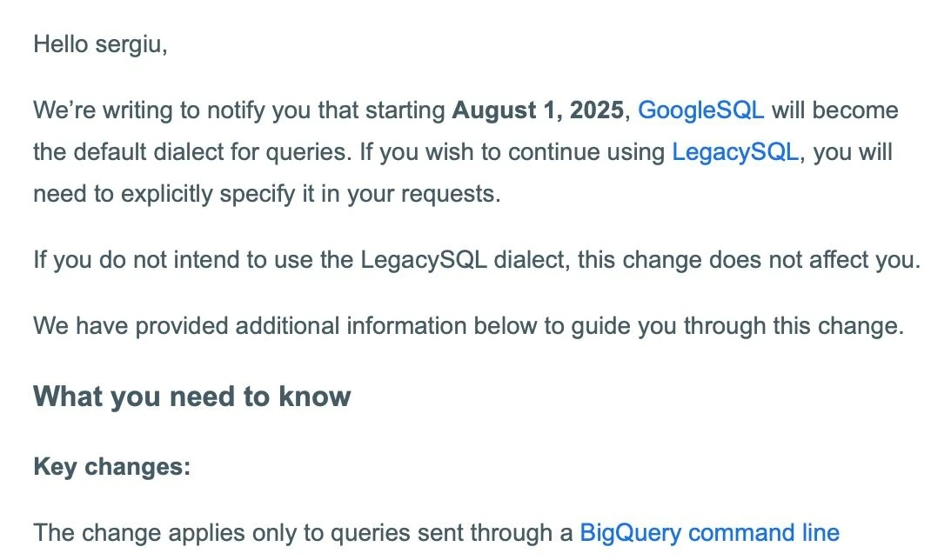The width and height of the screenshot is (931, 560).
Task: Click the bold 'August 1, 2025' date
Action: (538, 110)
